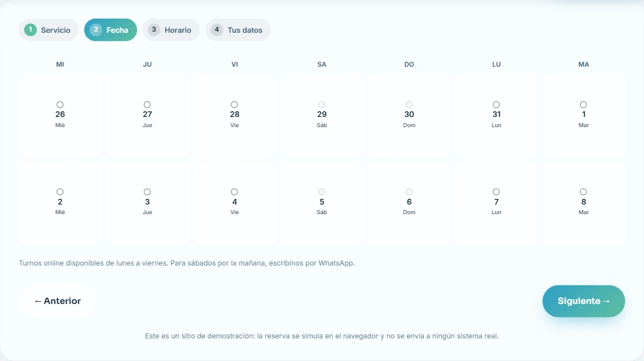Click the DO weekday column header
The width and height of the screenshot is (644, 361).
pos(409,64)
